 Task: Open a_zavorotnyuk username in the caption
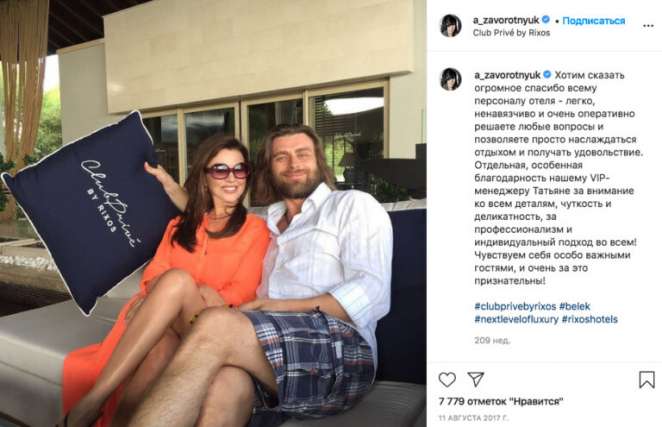(x=507, y=75)
